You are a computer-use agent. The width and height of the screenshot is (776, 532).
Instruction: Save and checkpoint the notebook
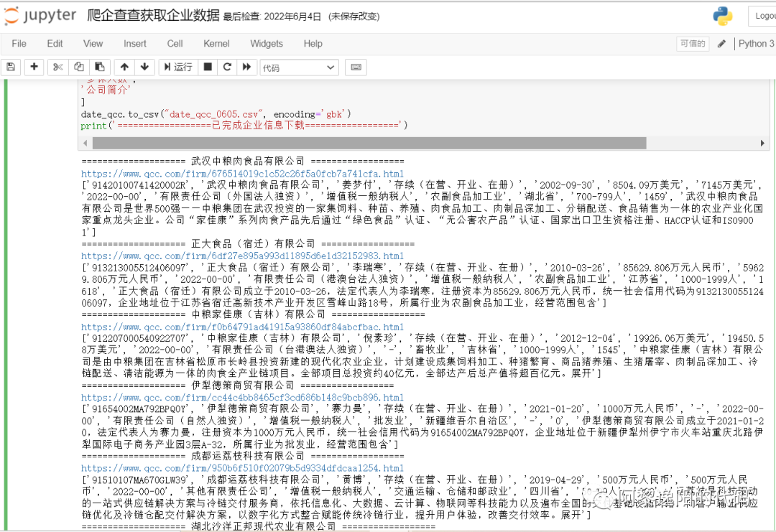click(x=11, y=67)
